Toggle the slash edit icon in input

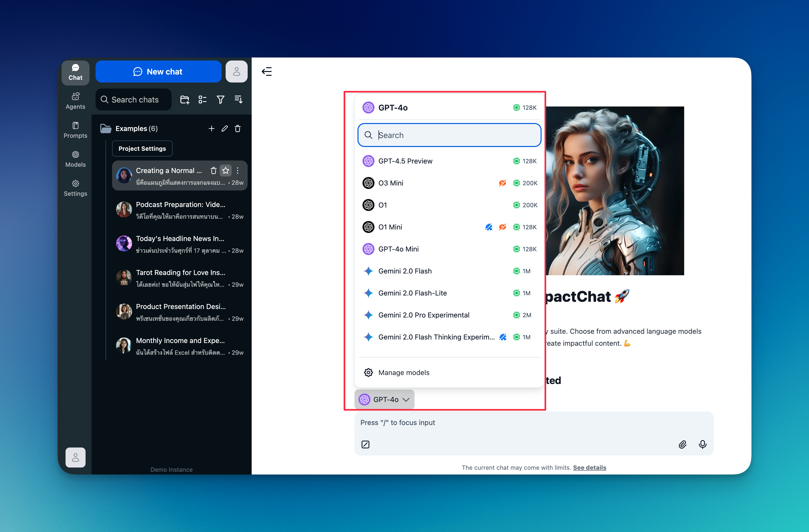click(x=365, y=444)
